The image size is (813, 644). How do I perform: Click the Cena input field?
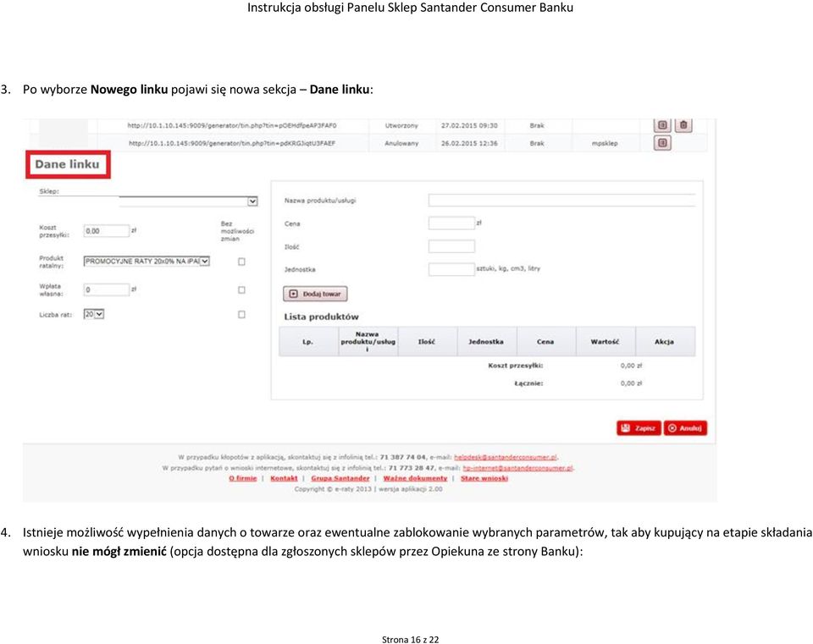click(x=451, y=223)
